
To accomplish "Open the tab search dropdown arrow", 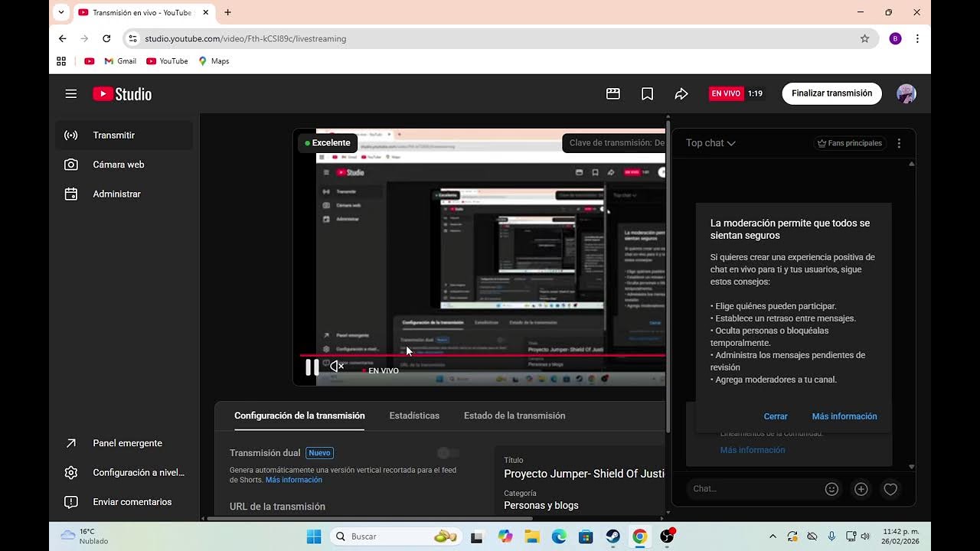I will pos(61,12).
